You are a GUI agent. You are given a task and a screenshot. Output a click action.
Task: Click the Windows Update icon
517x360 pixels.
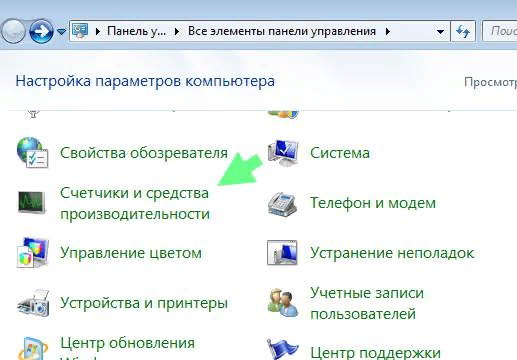coord(33,349)
